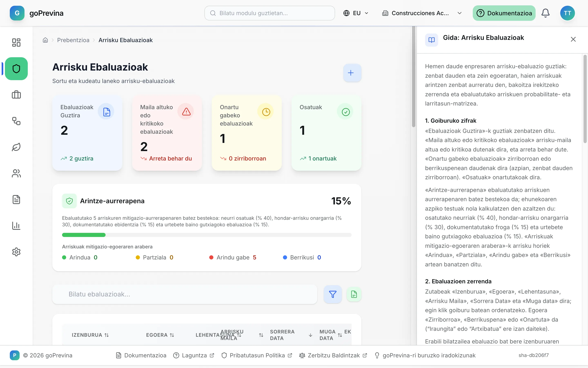Screen dimensions: 588x368
Task: Open the TT user avatar menu
Action: [x=567, y=13]
